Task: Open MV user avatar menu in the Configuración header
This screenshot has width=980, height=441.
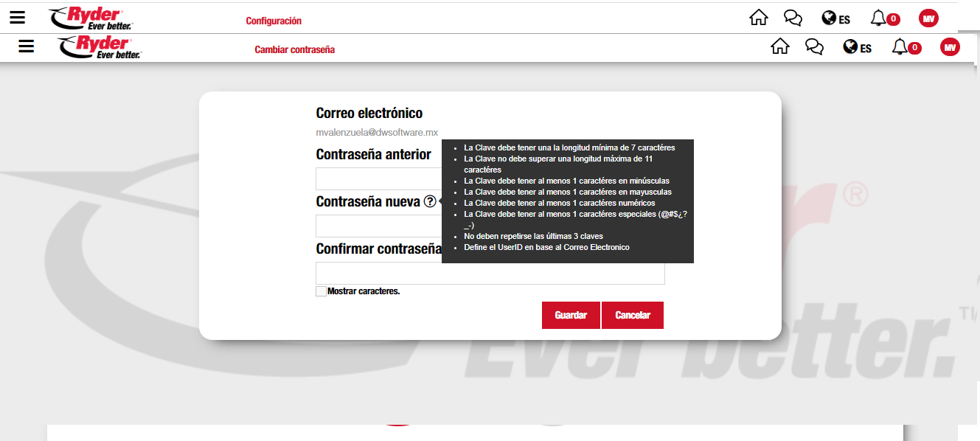Action: [x=928, y=18]
